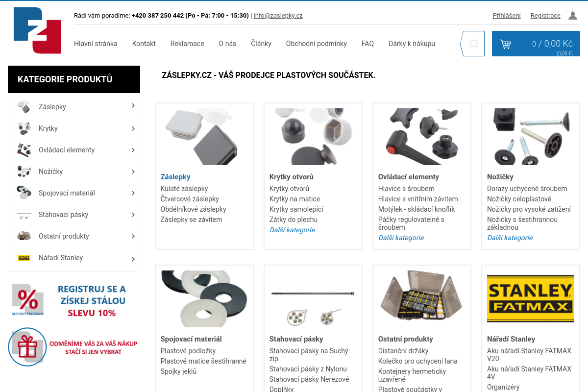The image size is (588, 392).
Task: Open the Obchodní podmínky menu item
Action: click(x=317, y=44)
